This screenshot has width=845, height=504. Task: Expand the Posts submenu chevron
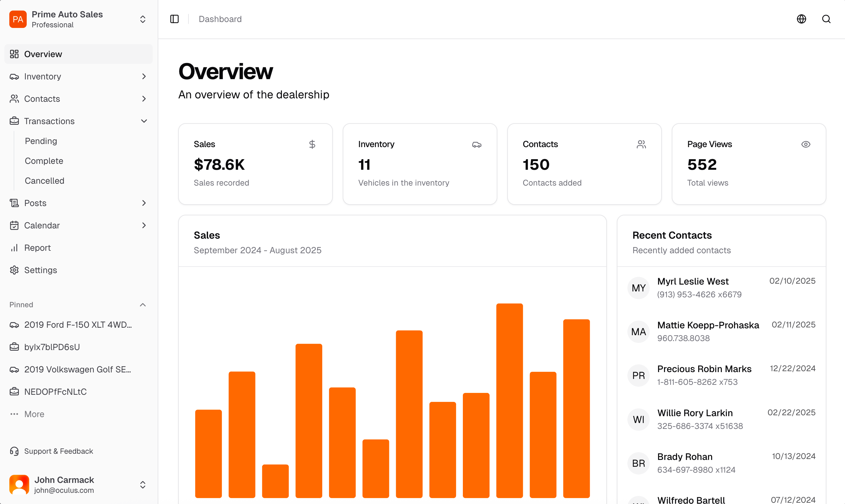(x=144, y=203)
